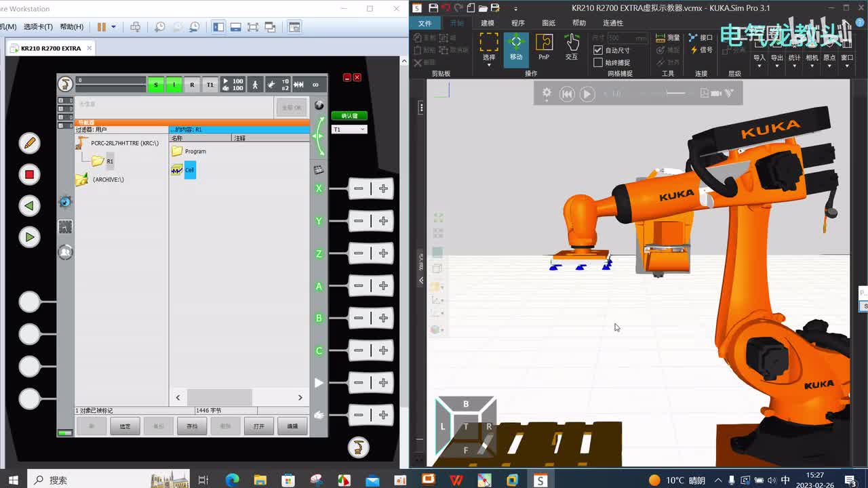Select the Program folder in navigator

(x=189, y=151)
